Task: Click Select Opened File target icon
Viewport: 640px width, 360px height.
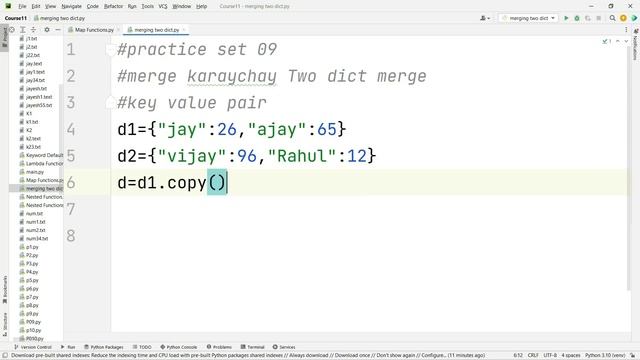Action: (12, 30)
